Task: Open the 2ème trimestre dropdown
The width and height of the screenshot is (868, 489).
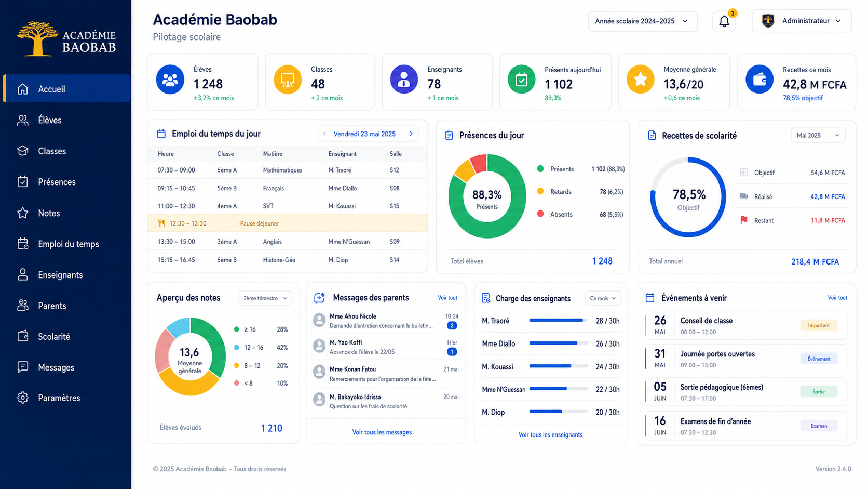Action: coord(265,298)
